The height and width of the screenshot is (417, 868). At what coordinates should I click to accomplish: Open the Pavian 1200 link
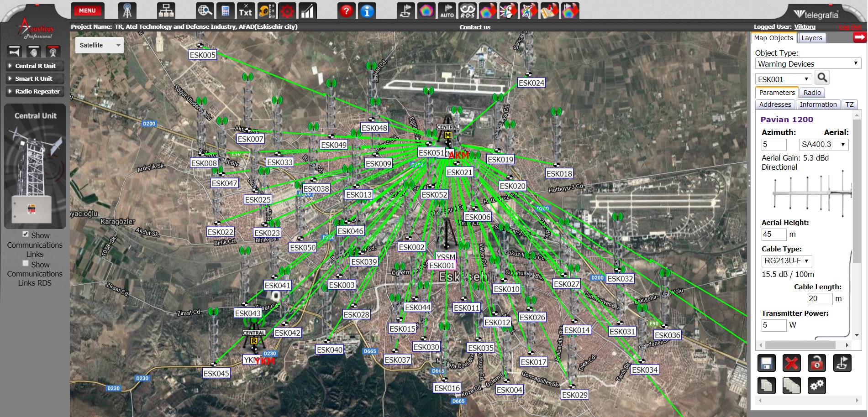click(x=787, y=120)
